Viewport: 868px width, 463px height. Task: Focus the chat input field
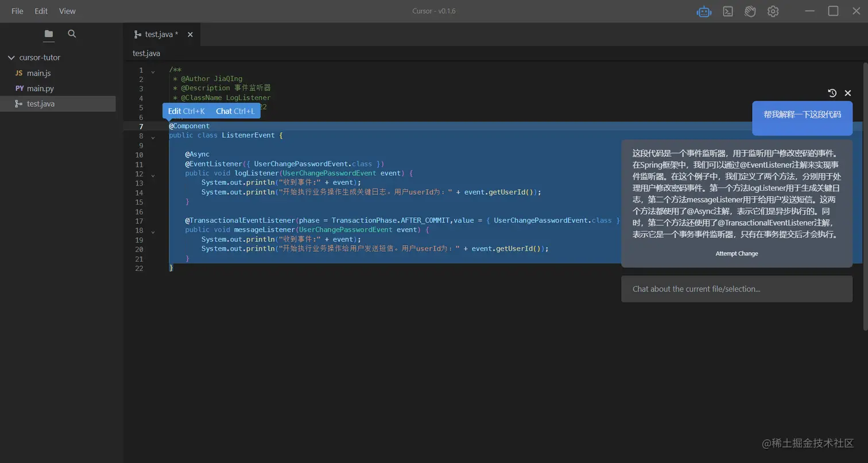coord(737,289)
